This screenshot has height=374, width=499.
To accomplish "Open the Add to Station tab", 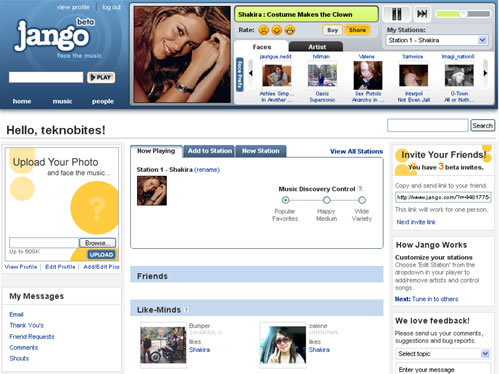I will pyautogui.click(x=210, y=151).
